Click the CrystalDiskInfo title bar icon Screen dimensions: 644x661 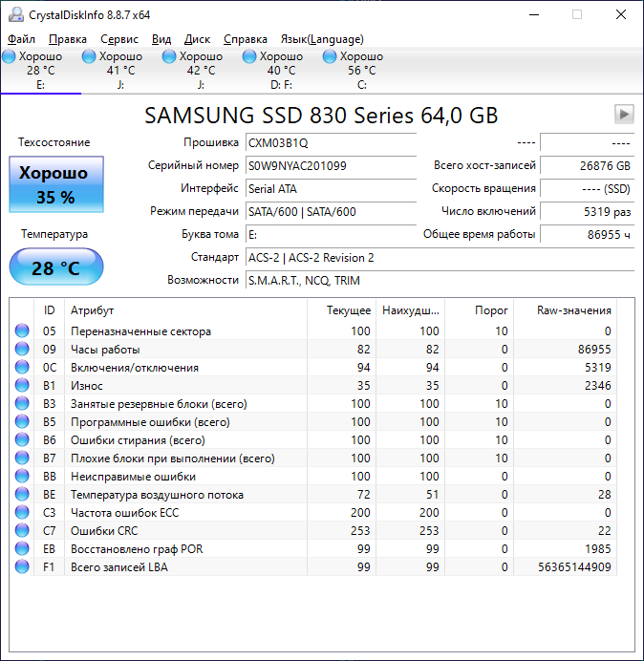16,14
